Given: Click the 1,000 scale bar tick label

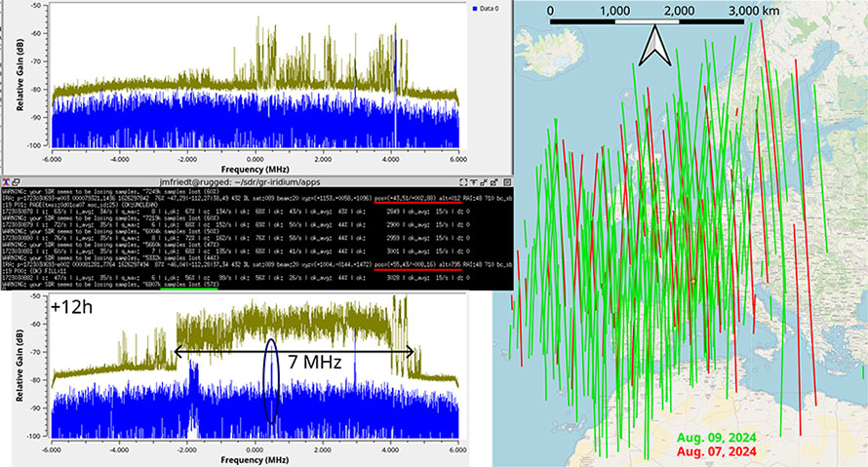Looking at the screenshot, I should pyautogui.click(x=614, y=11).
